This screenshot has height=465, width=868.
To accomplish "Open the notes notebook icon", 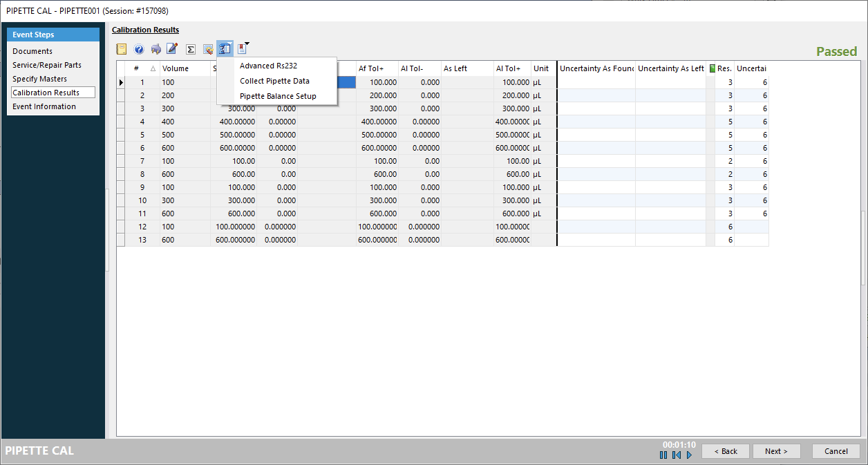I will 122,49.
